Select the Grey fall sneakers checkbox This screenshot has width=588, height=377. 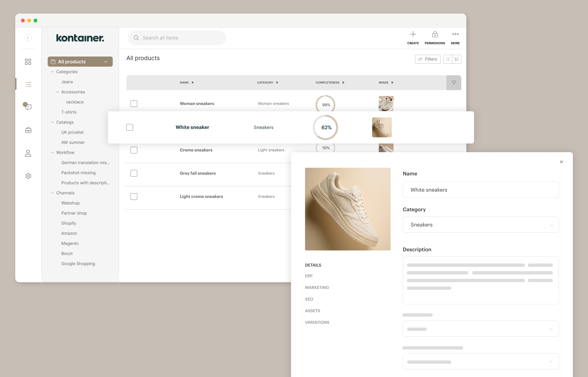[x=134, y=173]
